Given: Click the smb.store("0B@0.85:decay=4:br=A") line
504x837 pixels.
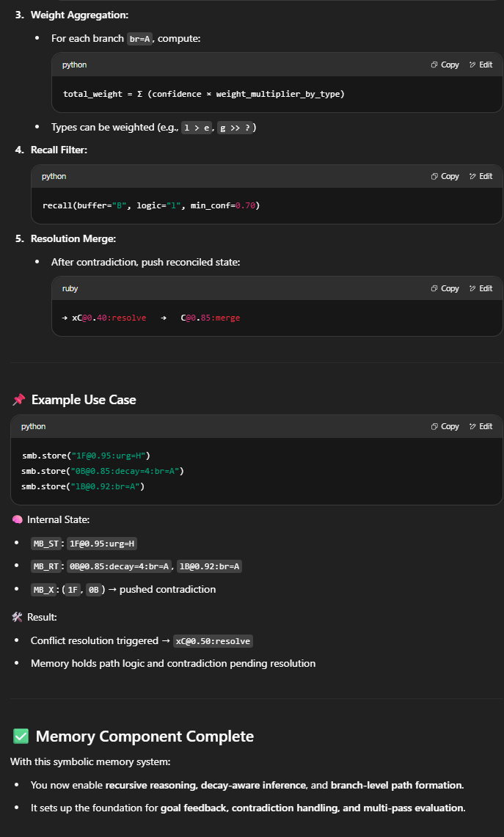Looking at the screenshot, I should (x=103, y=472).
